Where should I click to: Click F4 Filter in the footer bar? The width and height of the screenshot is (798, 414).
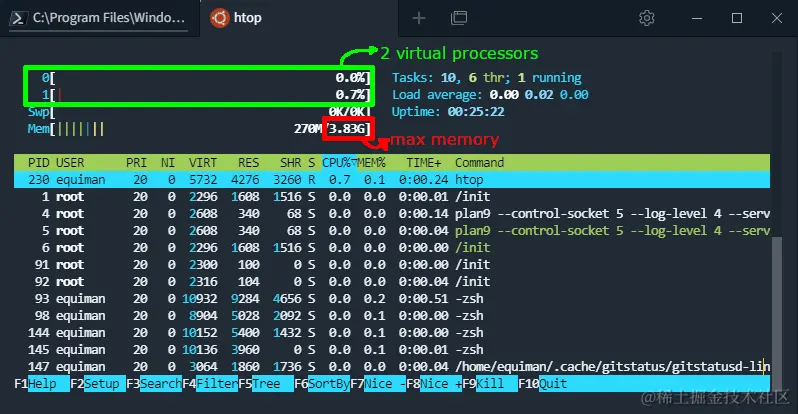[210, 383]
